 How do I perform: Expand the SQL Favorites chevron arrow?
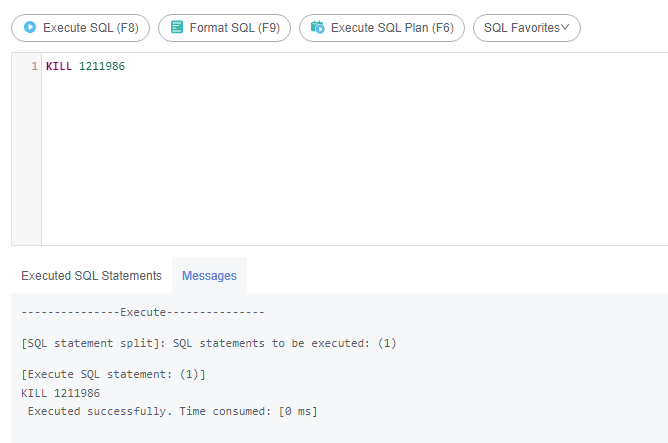pyautogui.click(x=565, y=27)
